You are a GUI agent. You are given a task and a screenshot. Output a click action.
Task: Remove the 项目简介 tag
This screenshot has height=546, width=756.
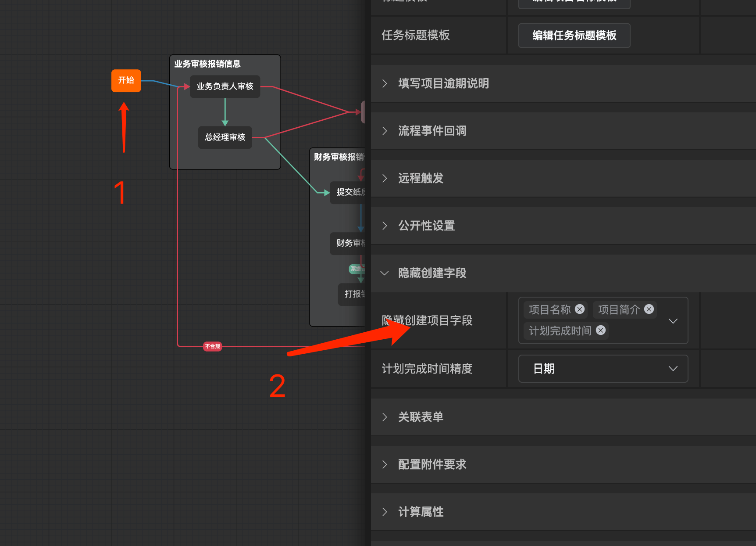click(649, 309)
